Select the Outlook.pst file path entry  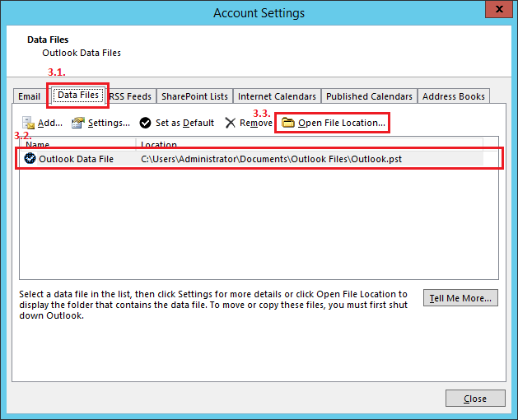tap(272, 158)
